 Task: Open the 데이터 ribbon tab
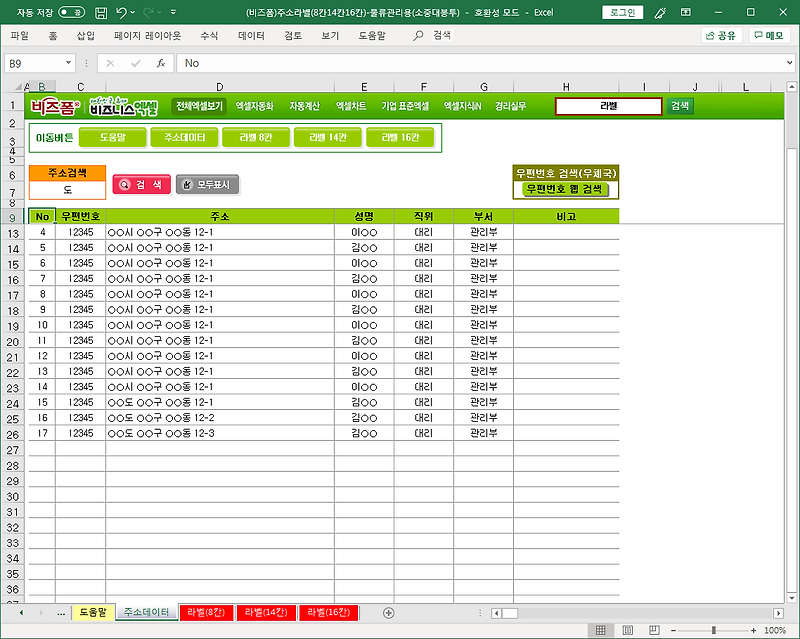pos(252,35)
